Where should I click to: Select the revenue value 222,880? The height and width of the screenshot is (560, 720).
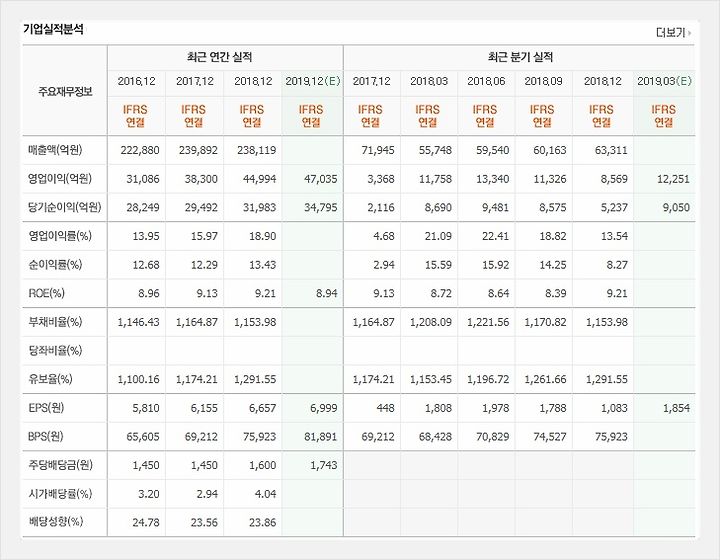(140, 150)
